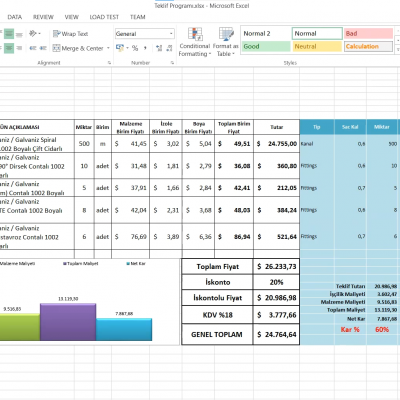400x400 pixels.
Task: Click the Decrease Decimal icon
Action: click(169, 48)
